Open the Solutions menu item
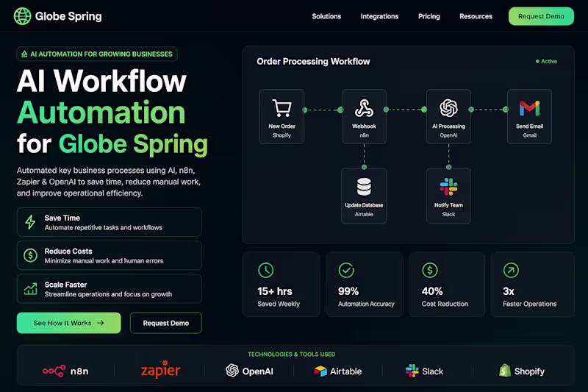The image size is (588, 392). click(x=326, y=16)
